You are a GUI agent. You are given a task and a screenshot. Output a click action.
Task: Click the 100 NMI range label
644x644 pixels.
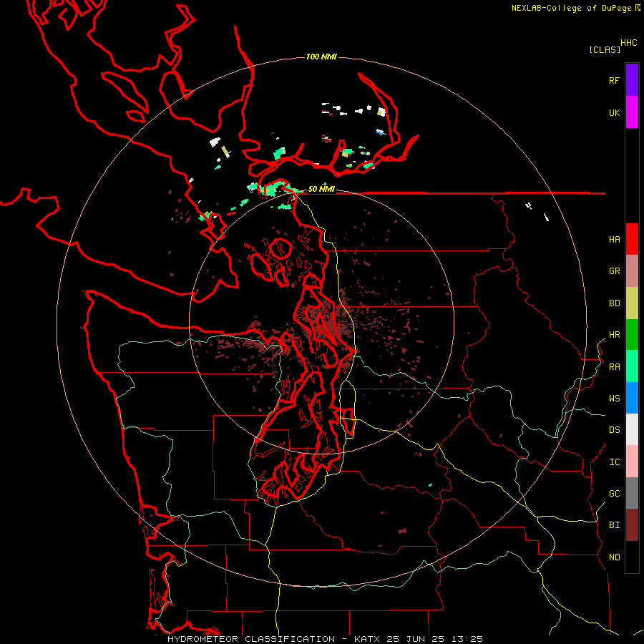(321, 57)
